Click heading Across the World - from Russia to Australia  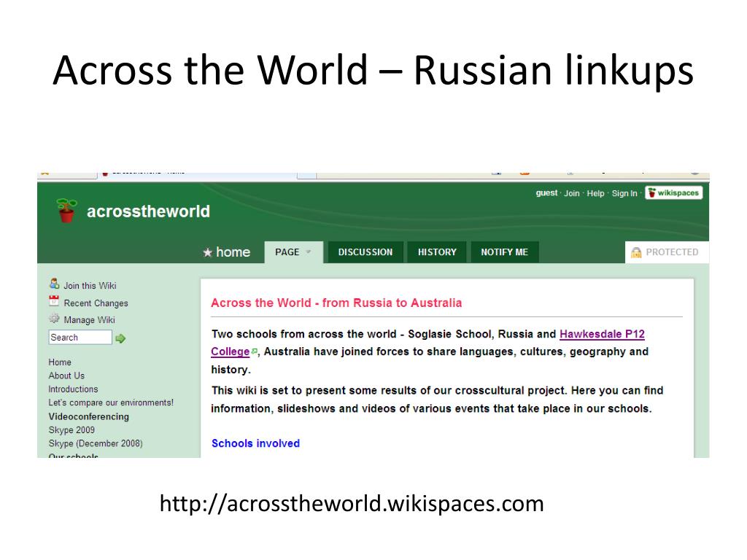click(x=336, y=303)
